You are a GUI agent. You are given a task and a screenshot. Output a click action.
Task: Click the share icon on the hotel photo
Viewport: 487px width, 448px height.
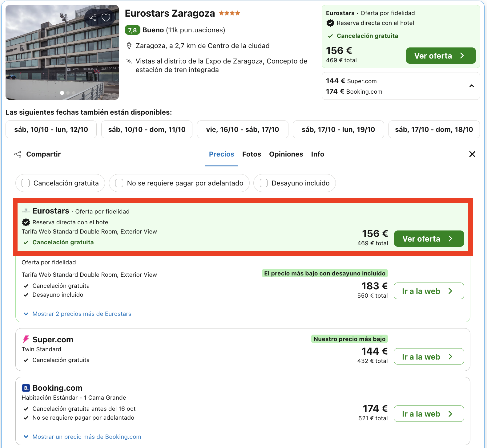(93, 18)
